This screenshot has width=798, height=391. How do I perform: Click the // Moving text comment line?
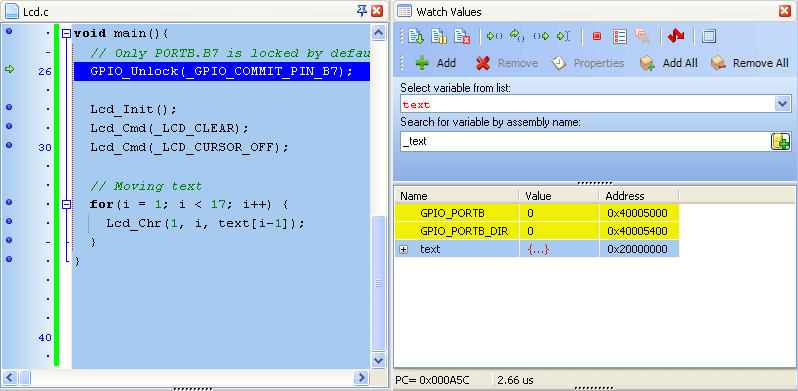tap(146, 186)
